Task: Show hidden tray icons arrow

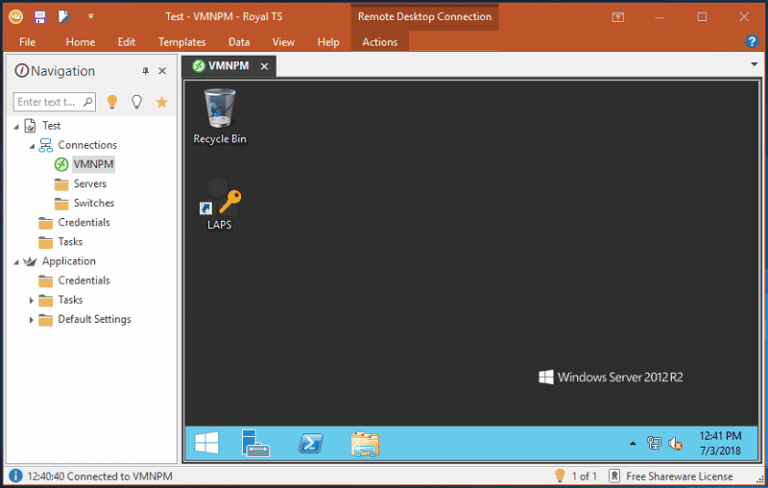Action: pyautogui.click(x=633, y=443)
